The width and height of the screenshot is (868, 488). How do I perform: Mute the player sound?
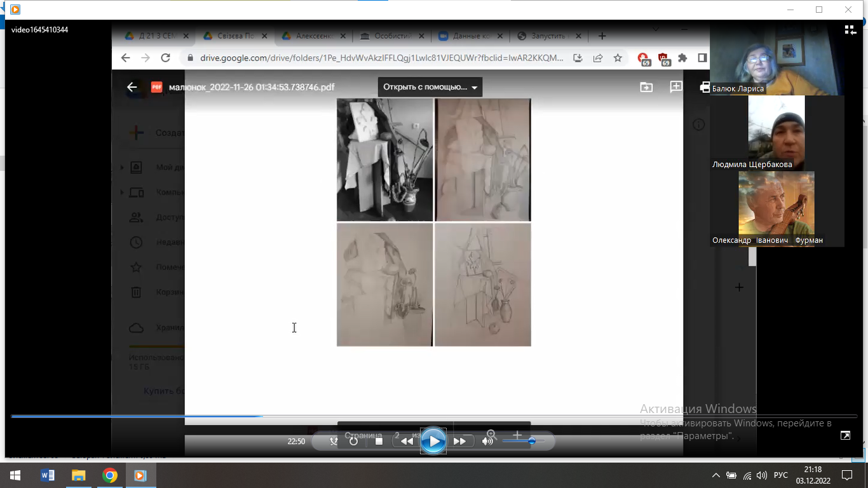[487, 441]
